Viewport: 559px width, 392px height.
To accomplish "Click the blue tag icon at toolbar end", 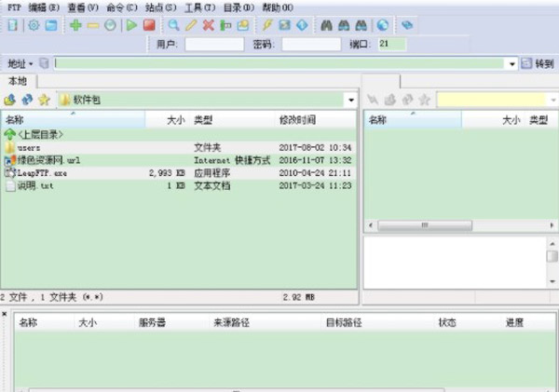I will click(407, 25).
